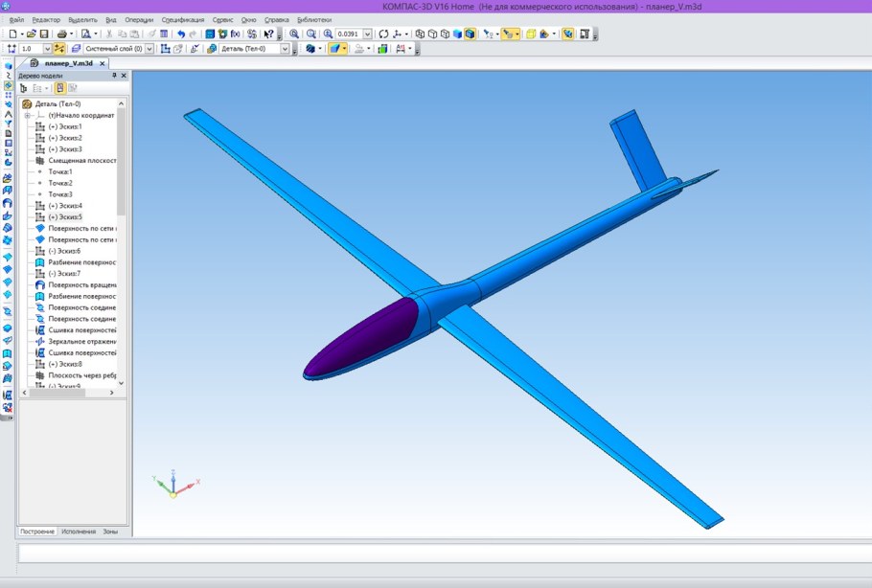
Task: Create a new document from the toolbar
Action: [10, 36]
